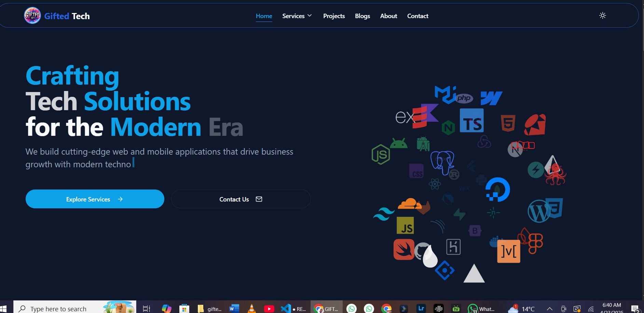Click the Contact Us button
Screen dimensions: 644x313
[241, 199]
